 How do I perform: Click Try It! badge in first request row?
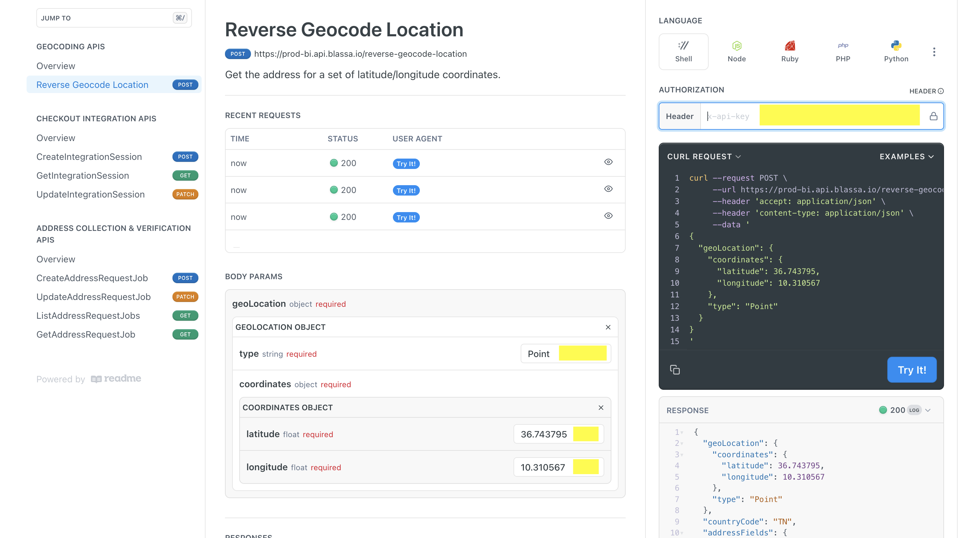tap(406, 164)
